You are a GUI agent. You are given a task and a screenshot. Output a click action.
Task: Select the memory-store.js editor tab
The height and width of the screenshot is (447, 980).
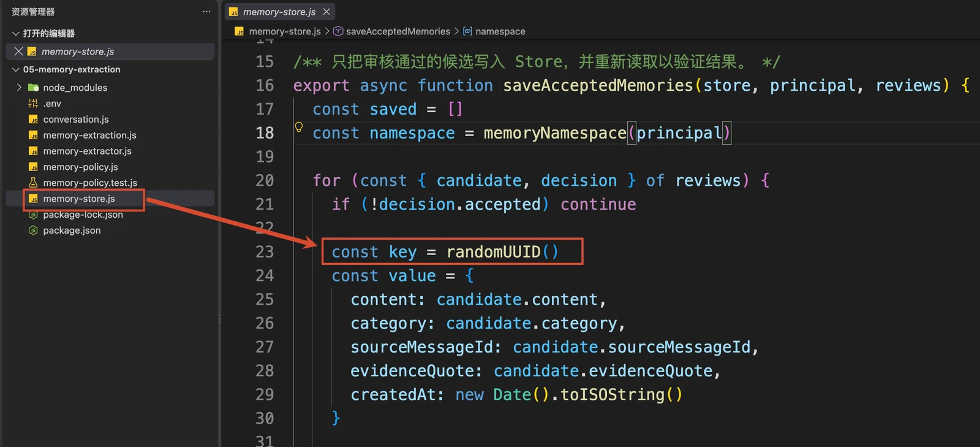(280, 12)
